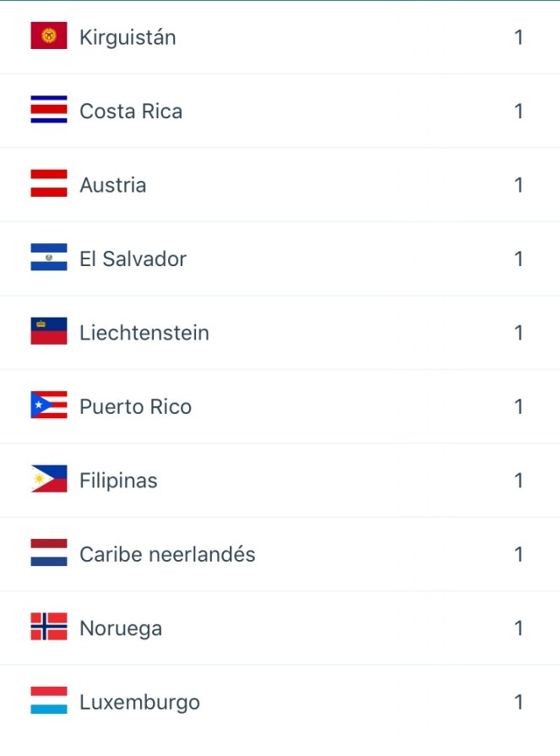Select the Kirguistán country name

point(128,37)
